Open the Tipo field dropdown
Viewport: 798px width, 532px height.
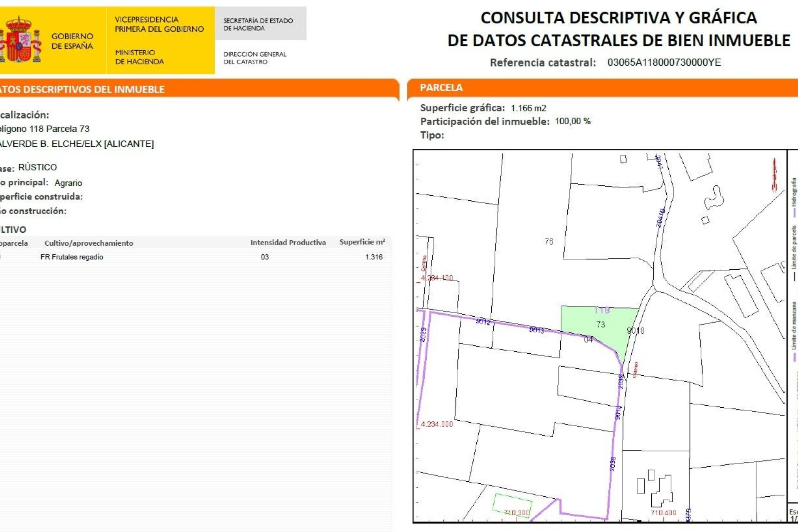pyautogui.click(x=431, y=133)
